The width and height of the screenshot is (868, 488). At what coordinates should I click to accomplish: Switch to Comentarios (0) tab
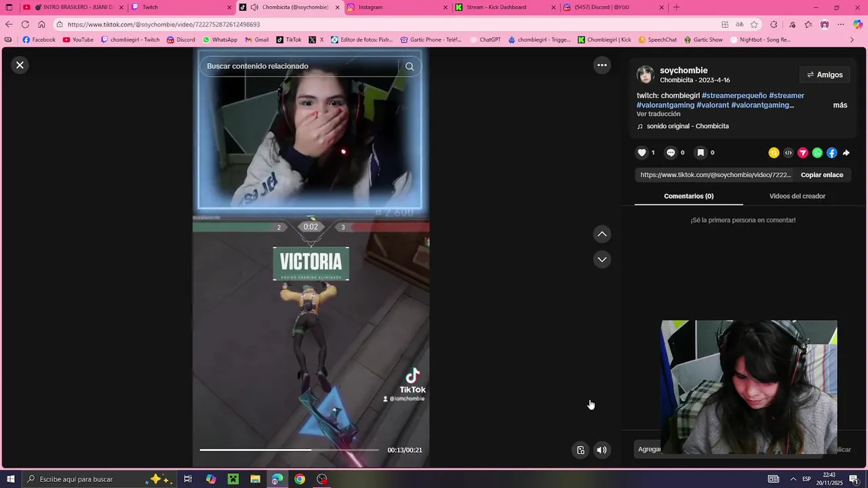689,196
